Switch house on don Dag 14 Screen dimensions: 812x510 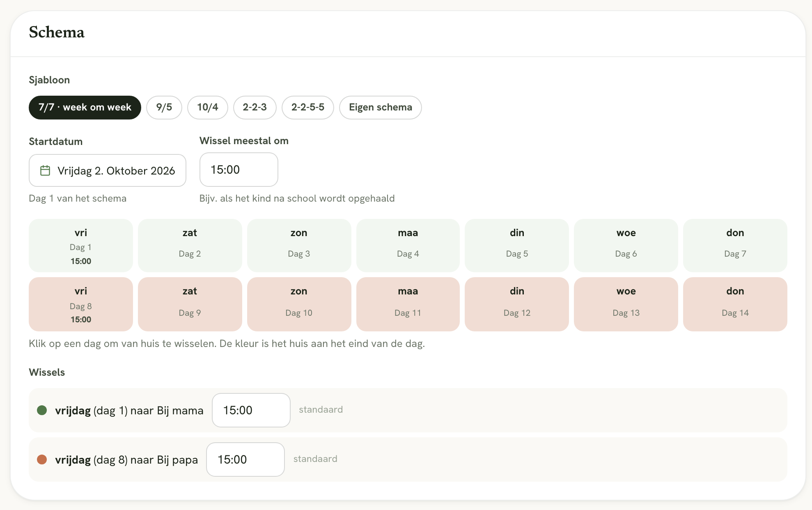pyautogui.click(x=735, y=304)
